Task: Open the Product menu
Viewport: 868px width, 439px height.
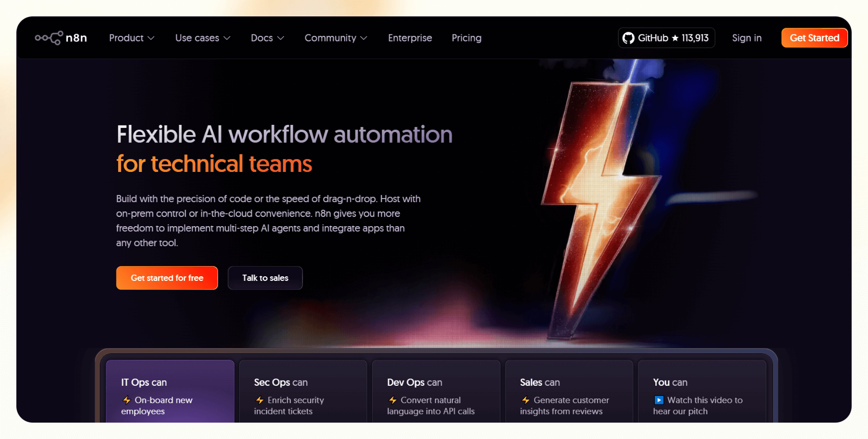Action: [132, 38]
